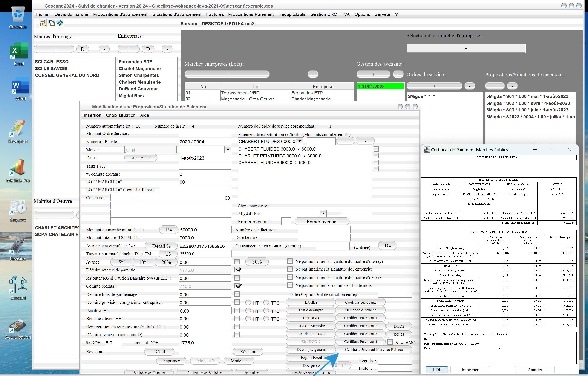The height and width of the screenshot is (376, 588).
Task: Select Migdal Bois in Entreprises list
Action: tap(131, 96)
